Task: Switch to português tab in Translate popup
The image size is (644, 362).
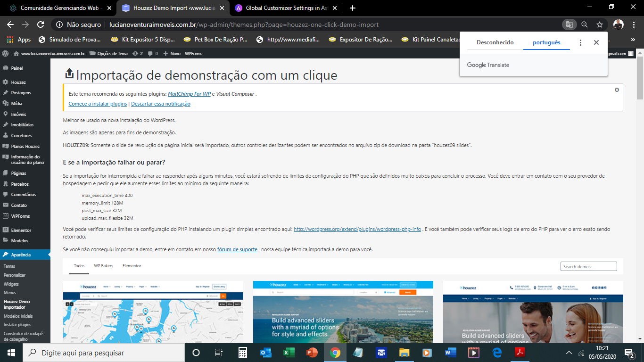Action: point(546,42)
